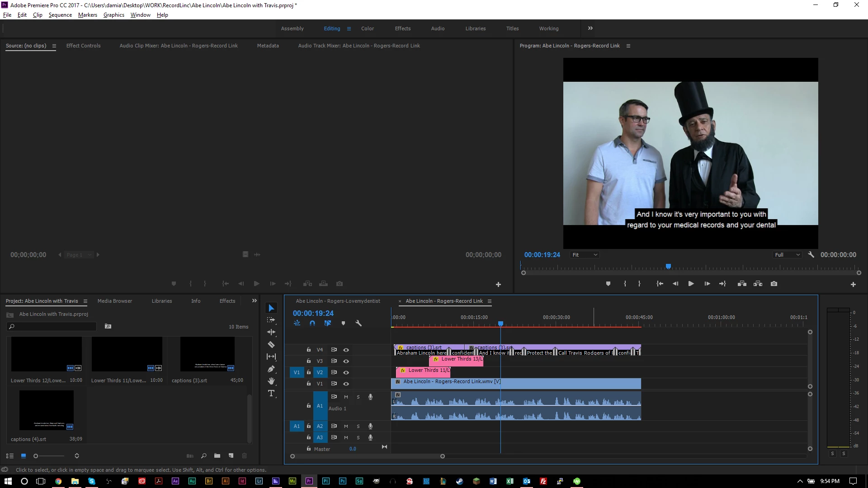Image resolution: width=868 pixels, height=488 pixels.
Task: Click New Bin folder icon
Action: tap(217, 456)
